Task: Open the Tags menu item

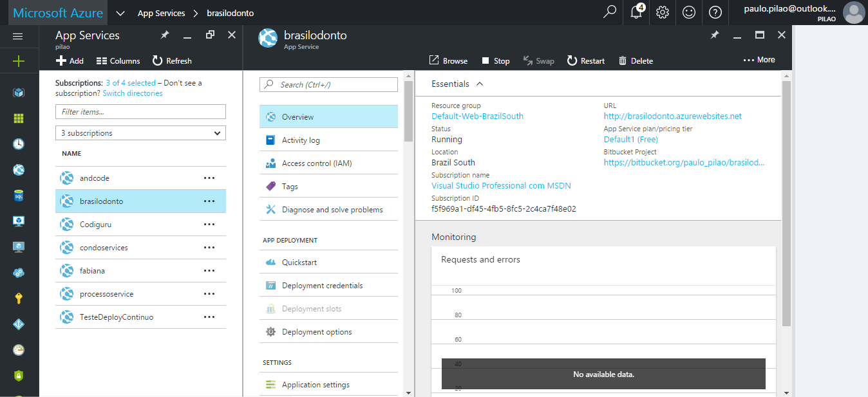Action: click(x=328, y=187)
